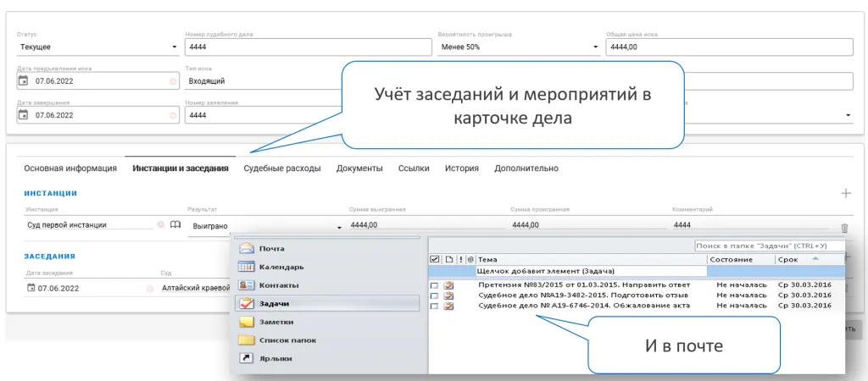The width and height of the screenshot is (868, 381).
Task: Select task Претензия №83/2015 от 01.03.2015
Action: [584, 284]
